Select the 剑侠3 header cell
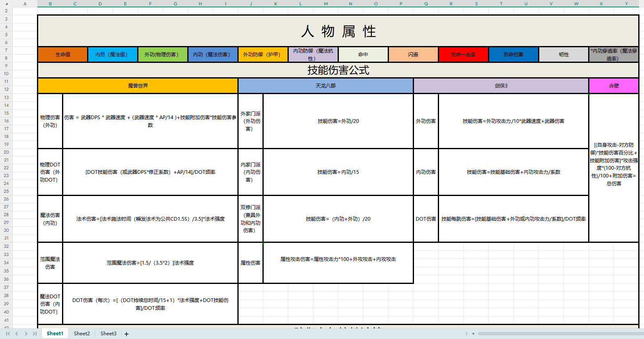 [x=501, y=85]
